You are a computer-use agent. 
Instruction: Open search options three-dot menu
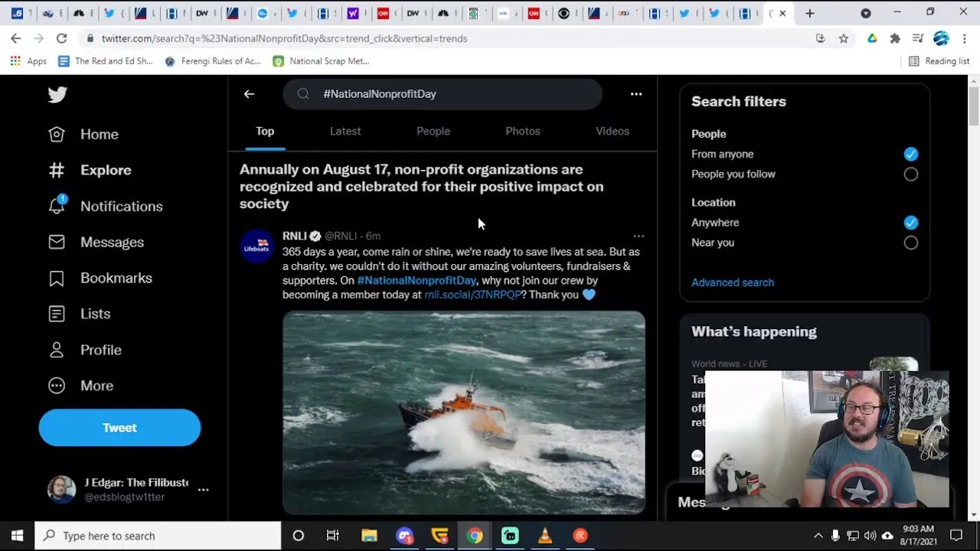(x=636, y=93)
